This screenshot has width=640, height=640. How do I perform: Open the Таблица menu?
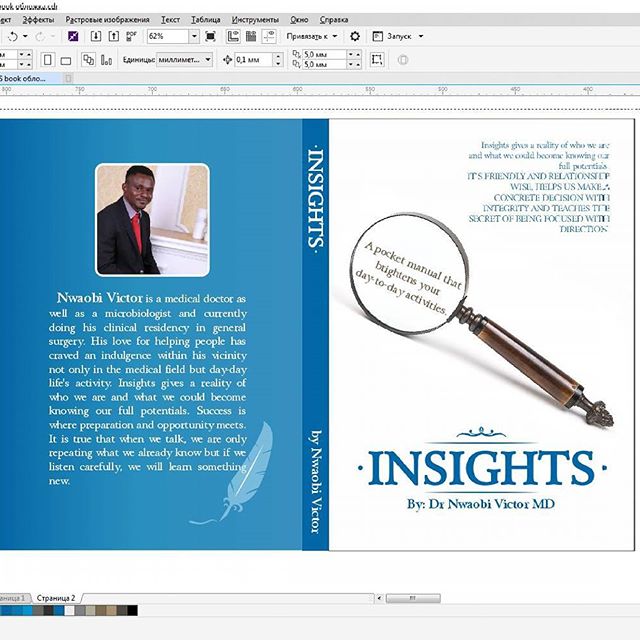(x=206, y=20)
